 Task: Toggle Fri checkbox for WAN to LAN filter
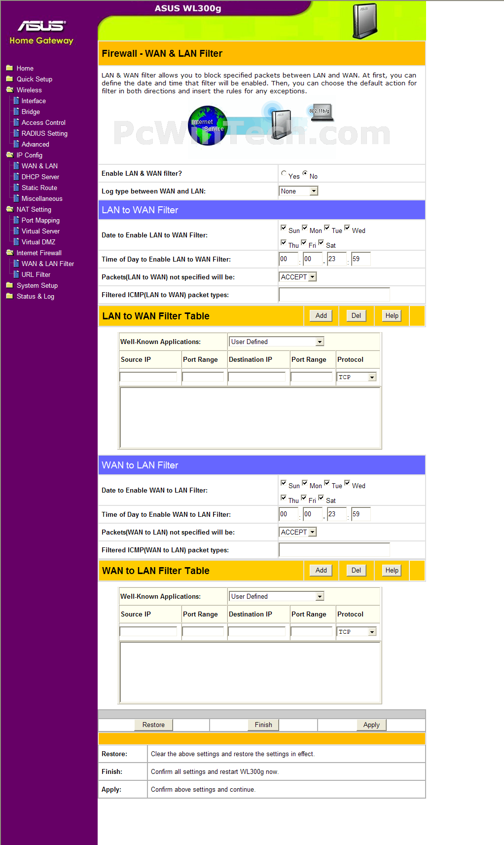(x=304, y=498)
